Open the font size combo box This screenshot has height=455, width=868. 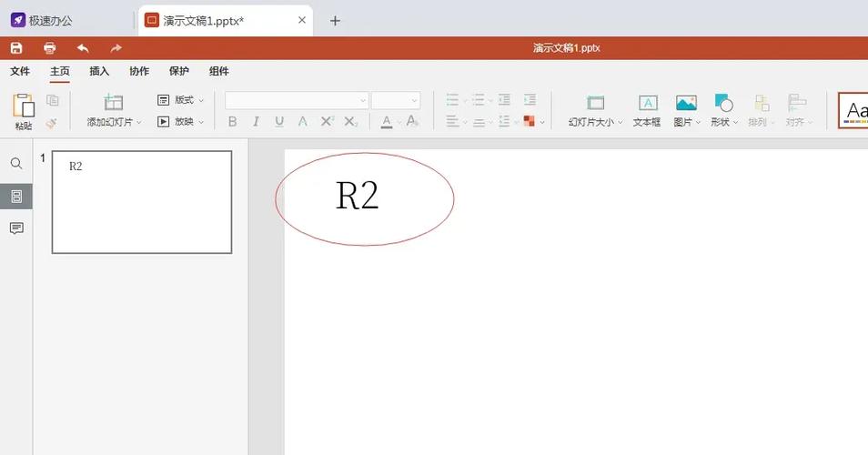396,100
